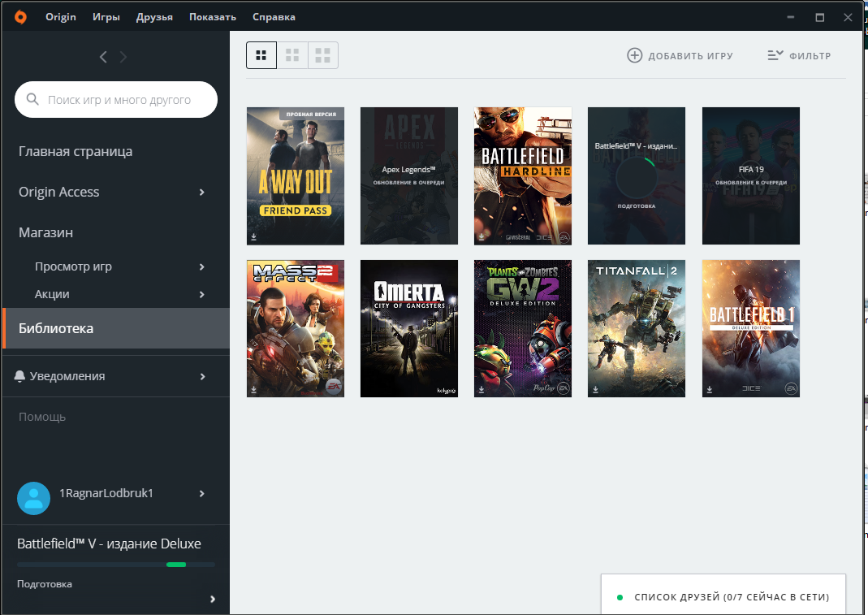868x615 pixels.
Task: Expand the Просмотр игр submenu
Action: pyautogui.click(x=201, y=267)
